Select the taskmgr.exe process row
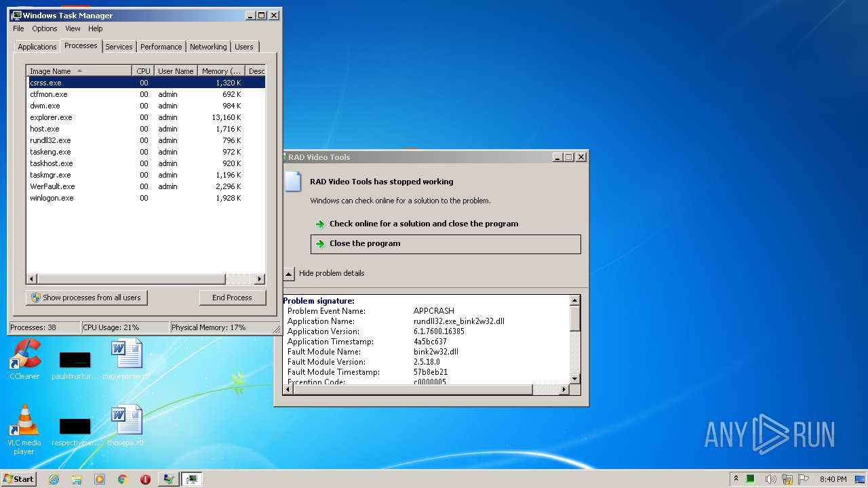This screenshot has width=868, height=488. click(146, 175)
